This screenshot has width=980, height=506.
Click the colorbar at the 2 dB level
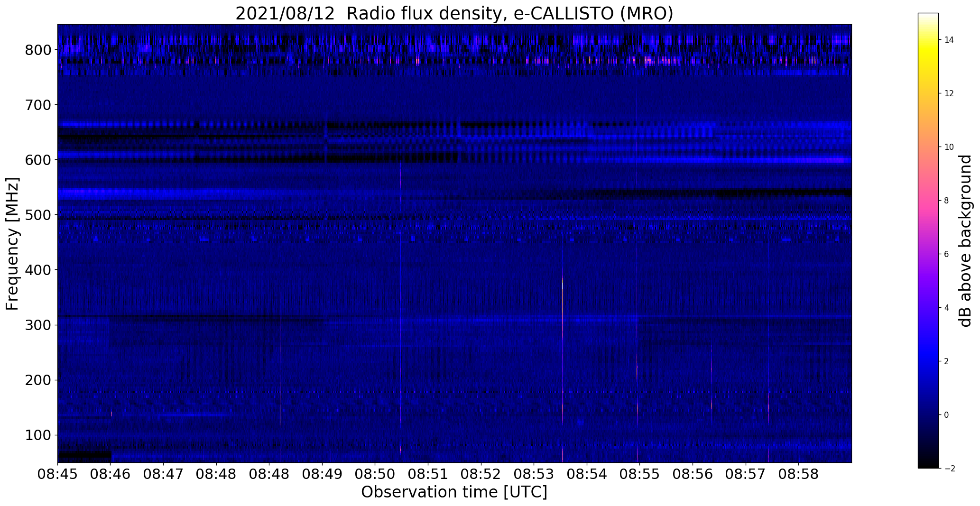pos(928,361)
